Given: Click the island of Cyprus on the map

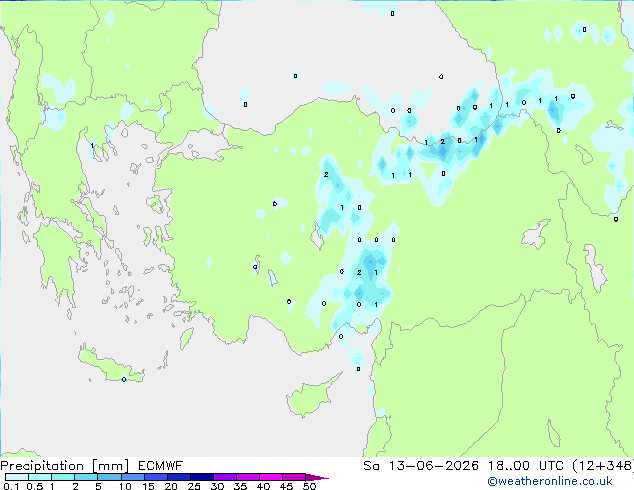Looking at the screenshot, I should pos(309,398).
